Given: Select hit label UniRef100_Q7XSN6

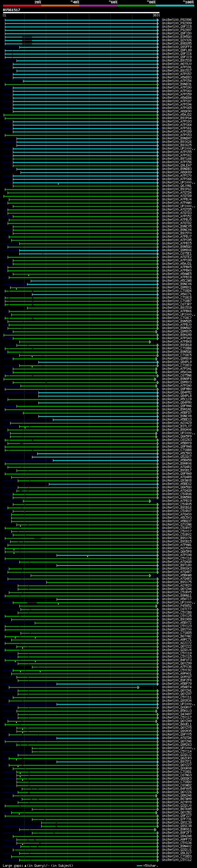Looking at the screenshot, I should [177, 525].
